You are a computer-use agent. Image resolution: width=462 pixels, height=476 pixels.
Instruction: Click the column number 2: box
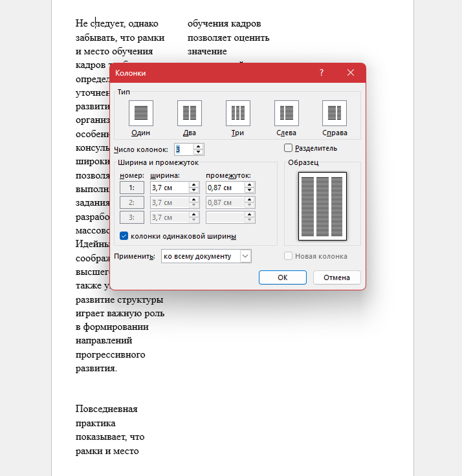[132, 202]
